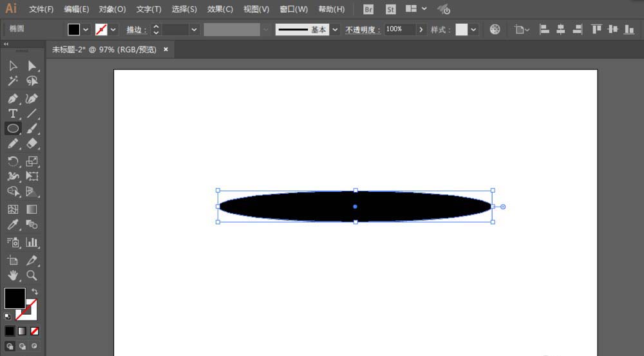The width and height of the screenshot is (644, 356).
Task: Expand opacity slider arrow
Action: click(421, 30)
